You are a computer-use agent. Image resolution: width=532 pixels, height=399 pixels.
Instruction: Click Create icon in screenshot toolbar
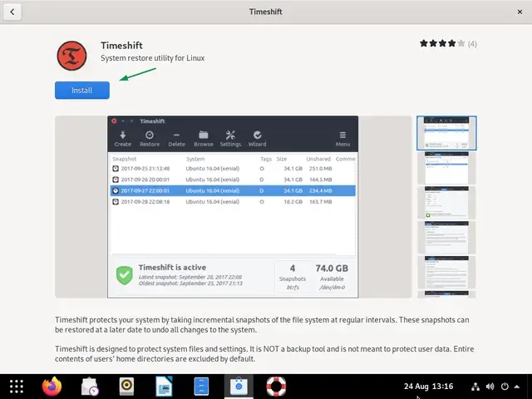[122, 139]
